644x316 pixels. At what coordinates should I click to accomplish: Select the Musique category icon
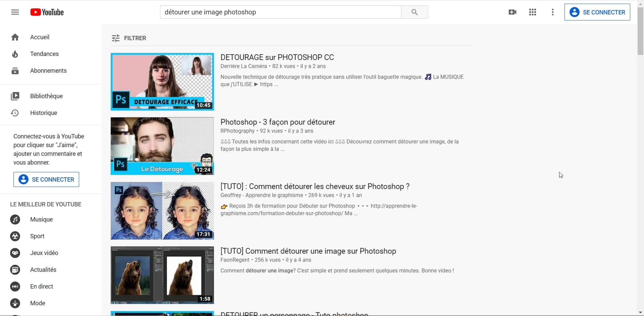15,219
